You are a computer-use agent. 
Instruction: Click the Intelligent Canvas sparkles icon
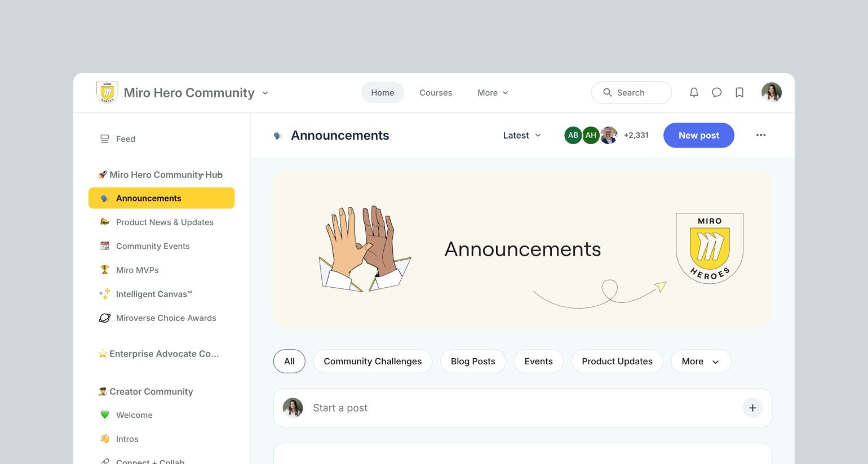tap(104, 294)
